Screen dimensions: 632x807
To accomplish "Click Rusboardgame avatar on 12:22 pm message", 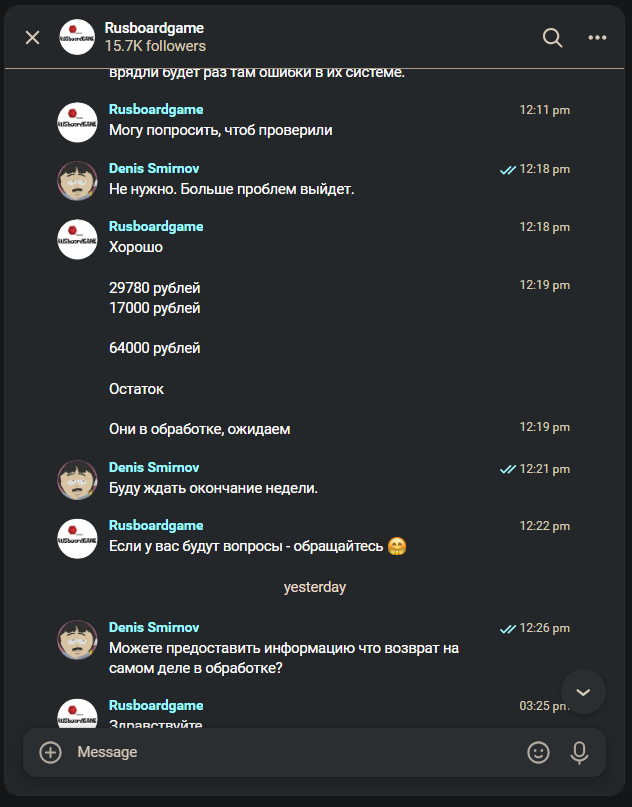I will tap(77, 538).
